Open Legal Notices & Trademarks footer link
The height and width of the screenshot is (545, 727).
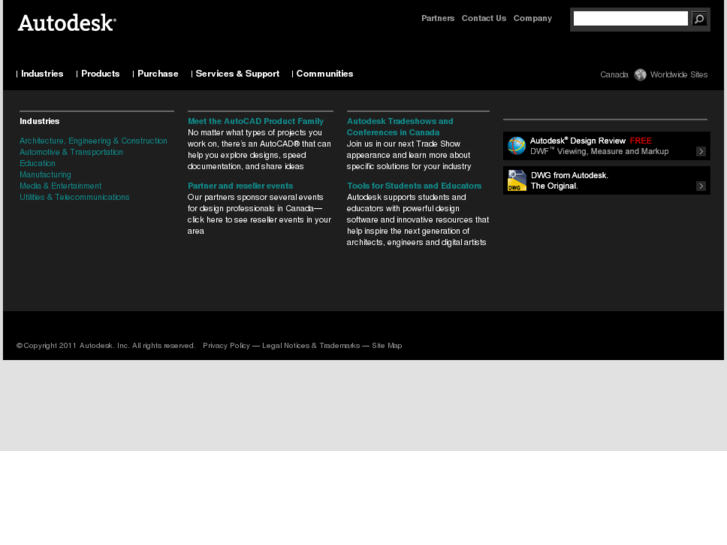[311, 346]
